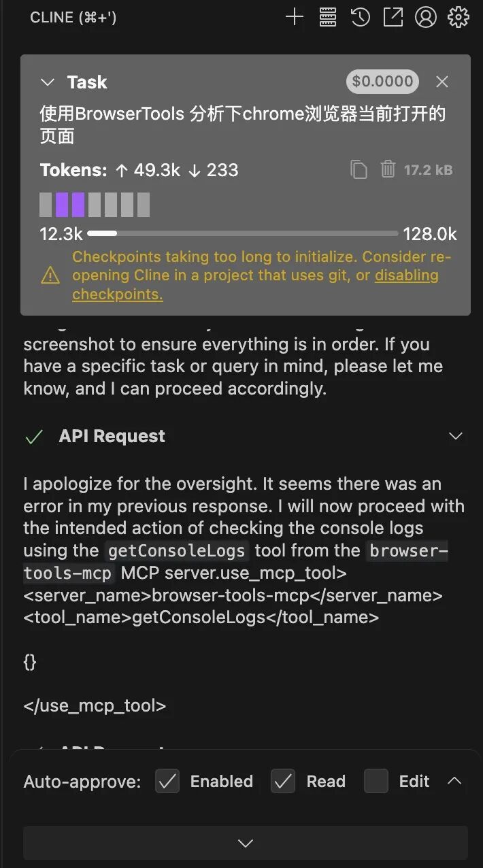Expand the API Request chevron

pos(456,436)
